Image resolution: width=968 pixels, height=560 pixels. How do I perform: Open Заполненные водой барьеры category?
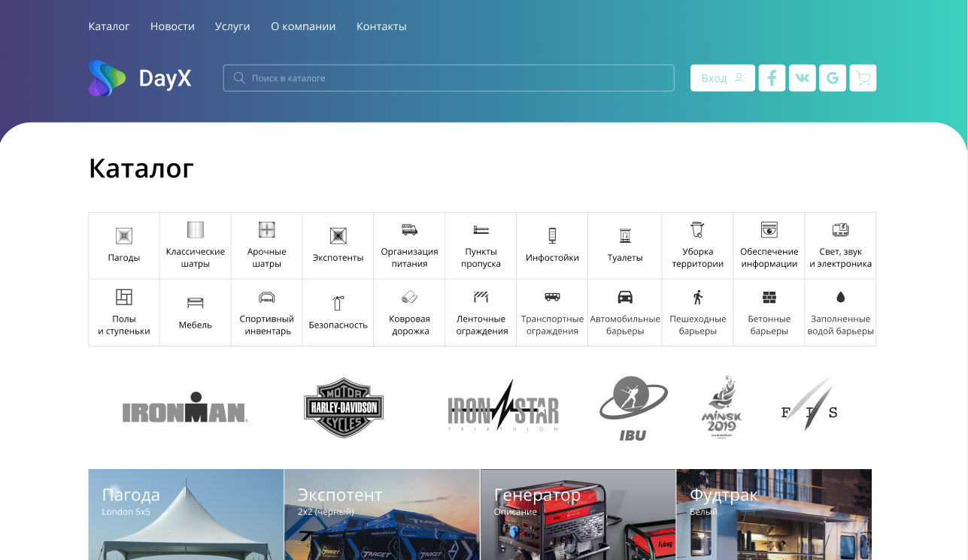[x=841, y=313]
